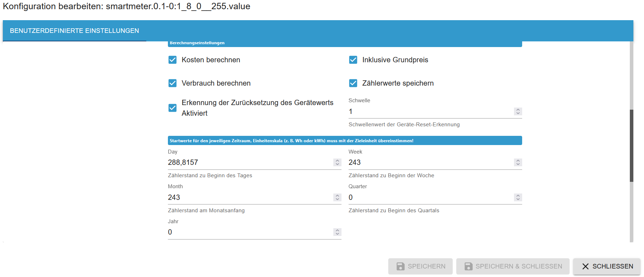This screenshot has height=277, width=644.
Task: Click the save icon on SPEICHERN button
Action: [400, 266]
